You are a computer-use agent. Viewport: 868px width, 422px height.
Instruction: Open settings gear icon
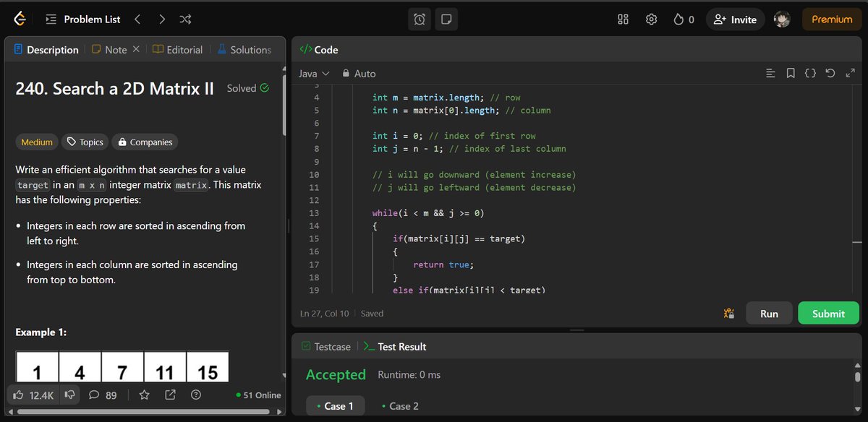pyautogui.click(x=651, y=20)
